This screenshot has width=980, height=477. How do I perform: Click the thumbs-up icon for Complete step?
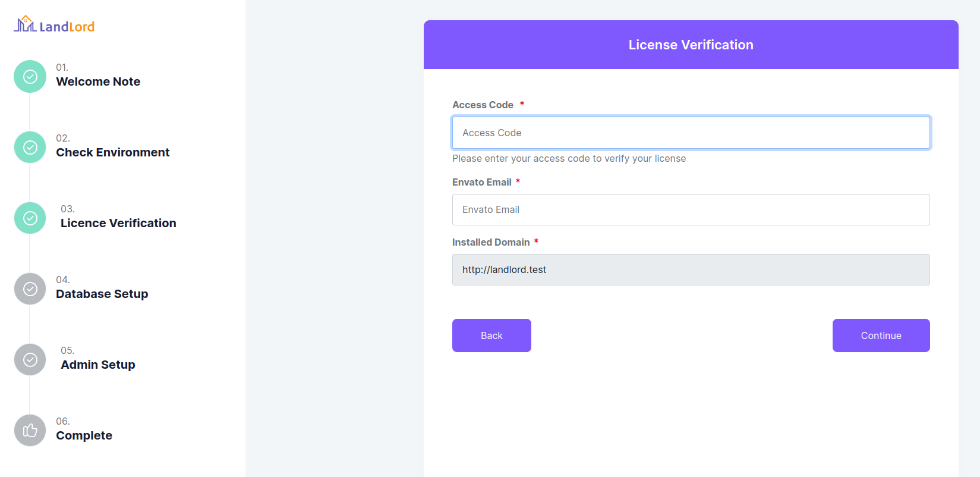click(30, 431)
